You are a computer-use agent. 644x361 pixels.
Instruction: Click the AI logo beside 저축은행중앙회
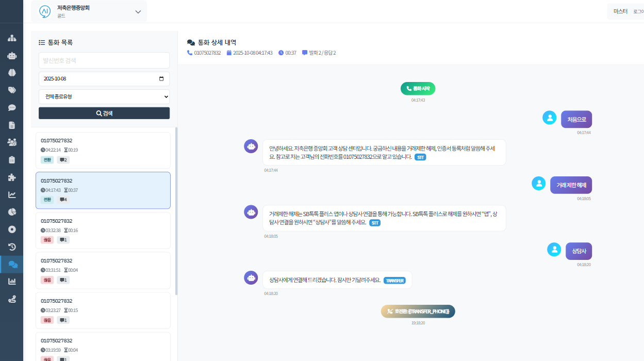[45, 11]
